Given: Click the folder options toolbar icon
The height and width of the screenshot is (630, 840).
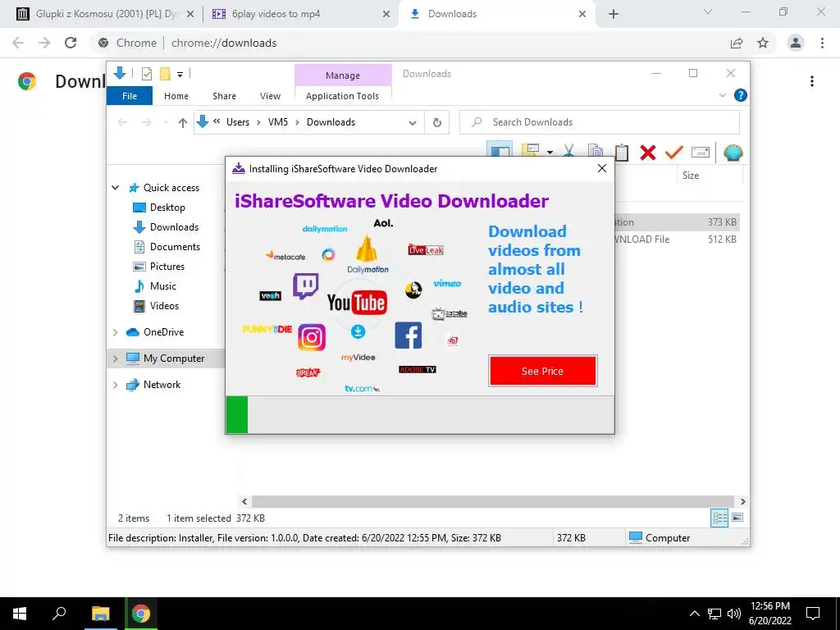Looking at the screenshot, I should [531, 151].
